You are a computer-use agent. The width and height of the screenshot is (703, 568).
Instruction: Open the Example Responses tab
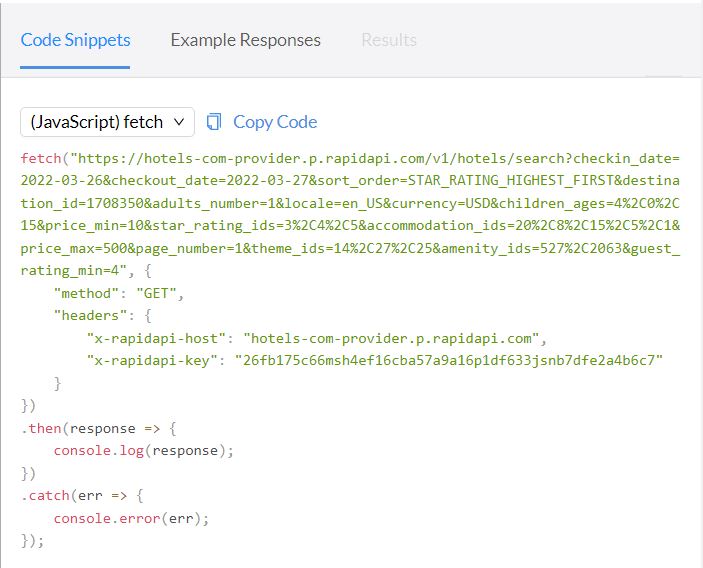click(246, 40)
